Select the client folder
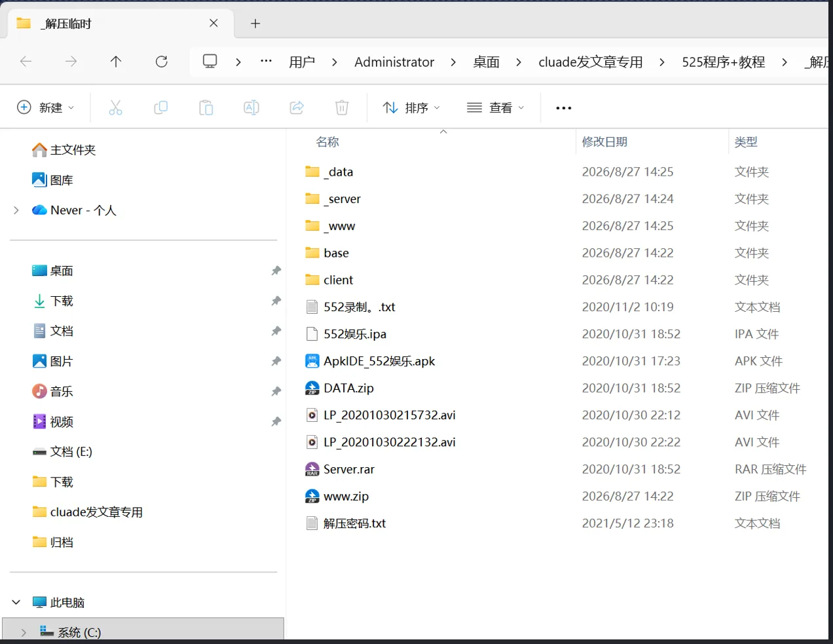833x644 pixels. pos(329,280)
